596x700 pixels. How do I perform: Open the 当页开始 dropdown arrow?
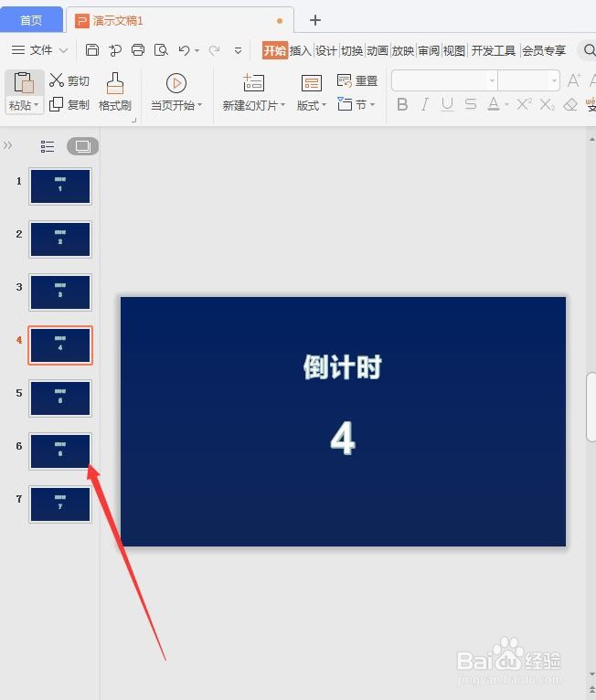click(199, 105)
